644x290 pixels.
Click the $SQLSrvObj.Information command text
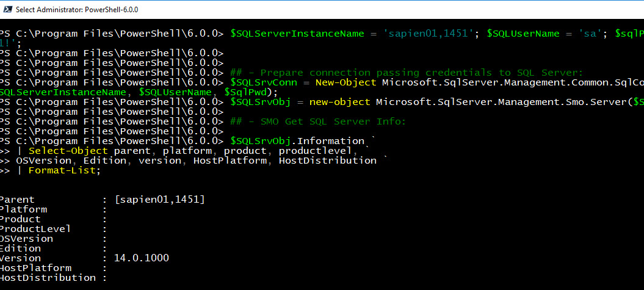pyautogui.click(x=297, y=141)
